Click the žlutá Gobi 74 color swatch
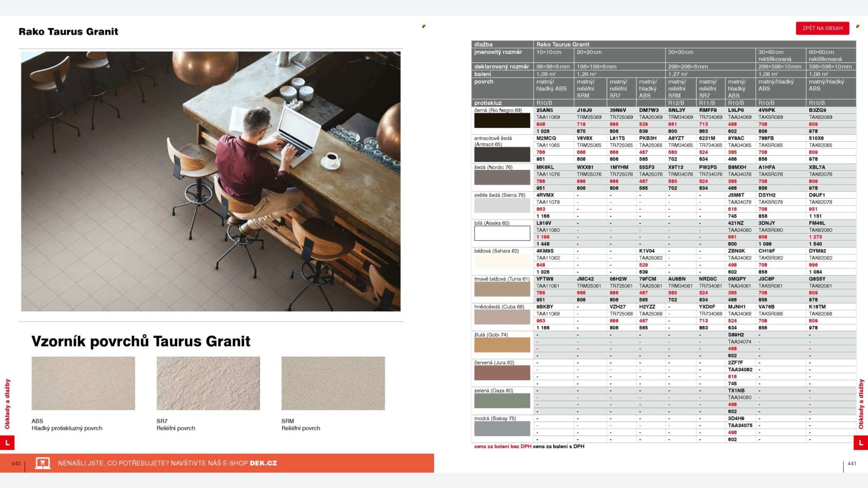This screenshot has width=868, height=488. point(502,345)
